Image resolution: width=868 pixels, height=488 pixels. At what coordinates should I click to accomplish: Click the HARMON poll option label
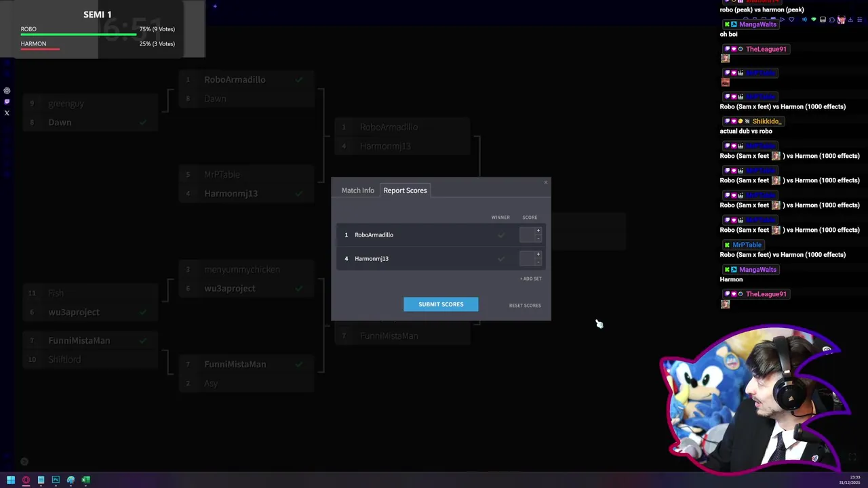[x=33, y=44]
